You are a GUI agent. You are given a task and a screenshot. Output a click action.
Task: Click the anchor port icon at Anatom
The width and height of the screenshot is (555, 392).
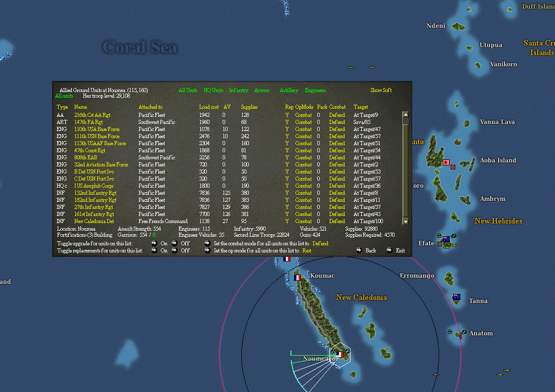(450, 332)
